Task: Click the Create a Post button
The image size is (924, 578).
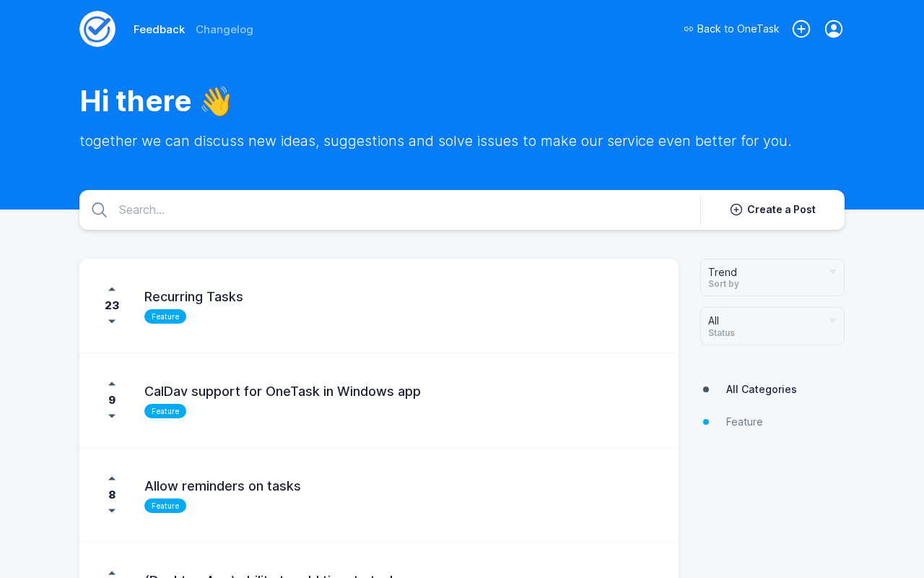Action: tap(772, 210)
